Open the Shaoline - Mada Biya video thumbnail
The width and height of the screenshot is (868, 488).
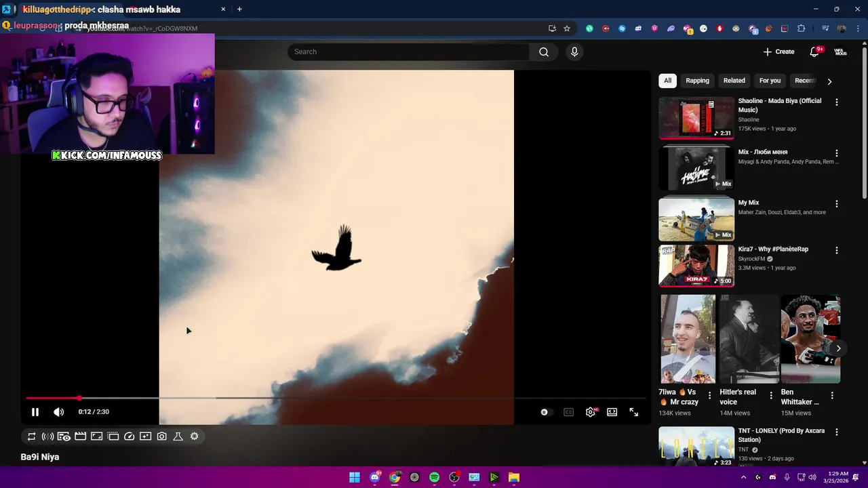pyautogui.click(x=696, y=118)
